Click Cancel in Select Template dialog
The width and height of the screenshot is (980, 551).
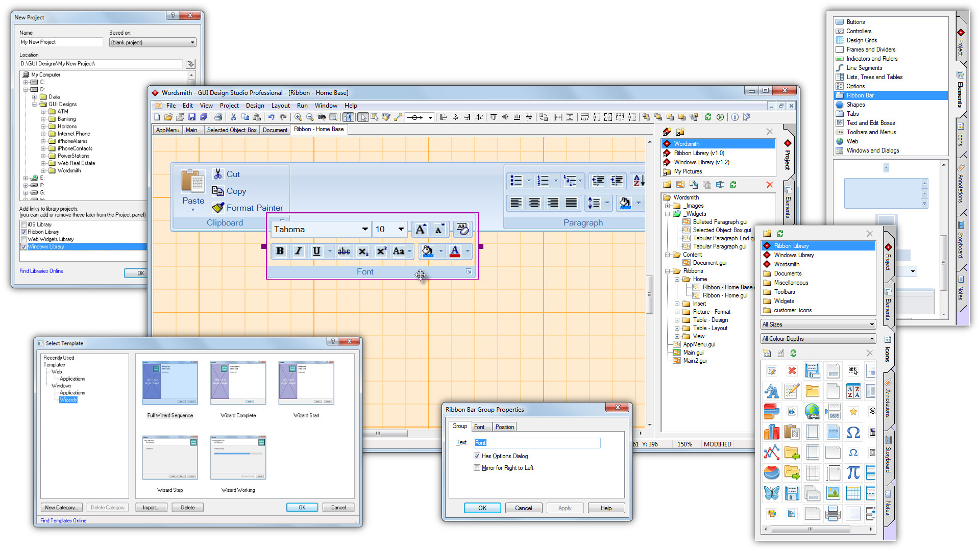tap(338, 508)
